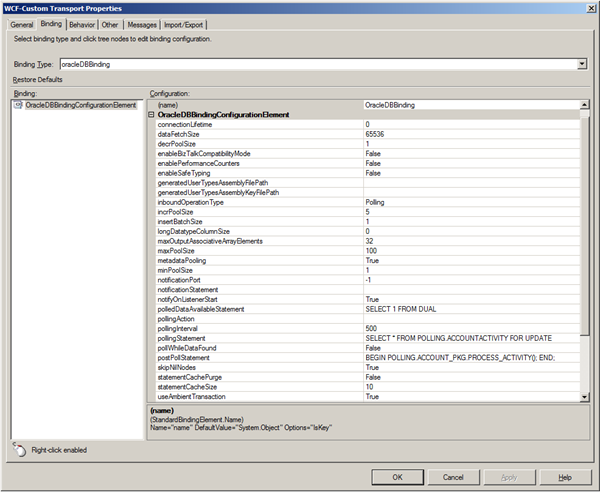This screenshot has width=600, height=492.
Task: Click the Help button
Action: tap(565, 477)
